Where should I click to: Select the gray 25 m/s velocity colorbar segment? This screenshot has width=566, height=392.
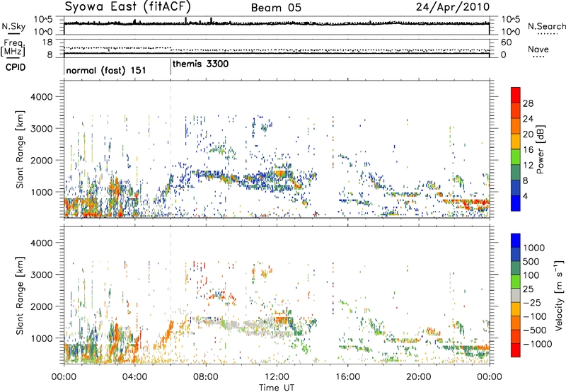pos(517,301)
